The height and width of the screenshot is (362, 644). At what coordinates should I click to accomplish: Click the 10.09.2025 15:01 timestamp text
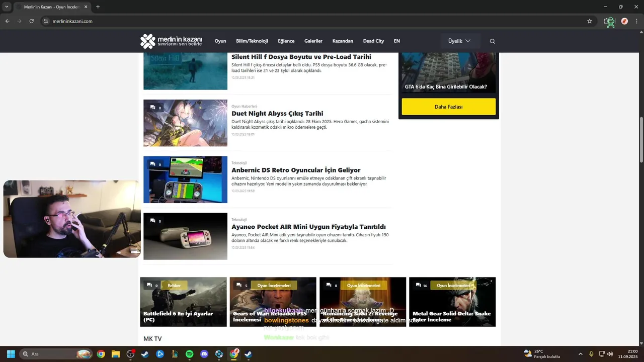click(x=243, y=134)
